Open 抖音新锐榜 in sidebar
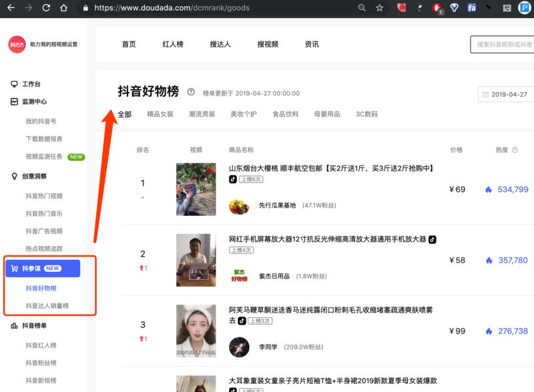This screenshot has height=392, width=534. (x=41, y=381)
